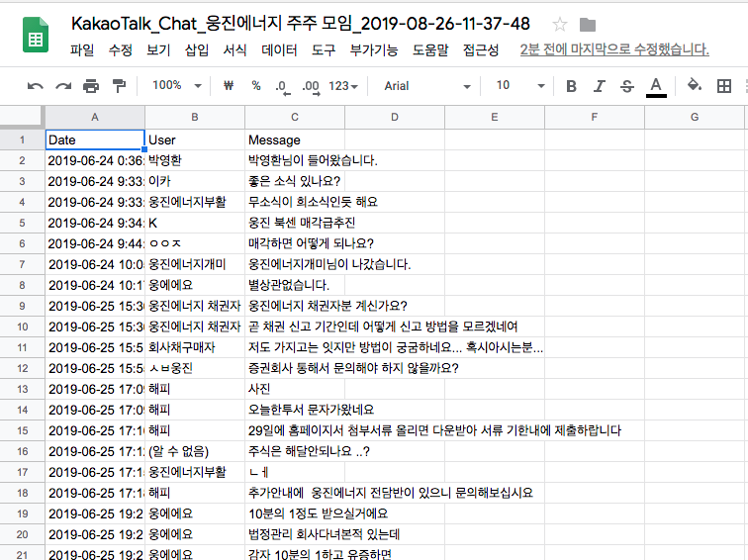
Task: Select cell containing 'Message'
Action: [x=295, y=140]
